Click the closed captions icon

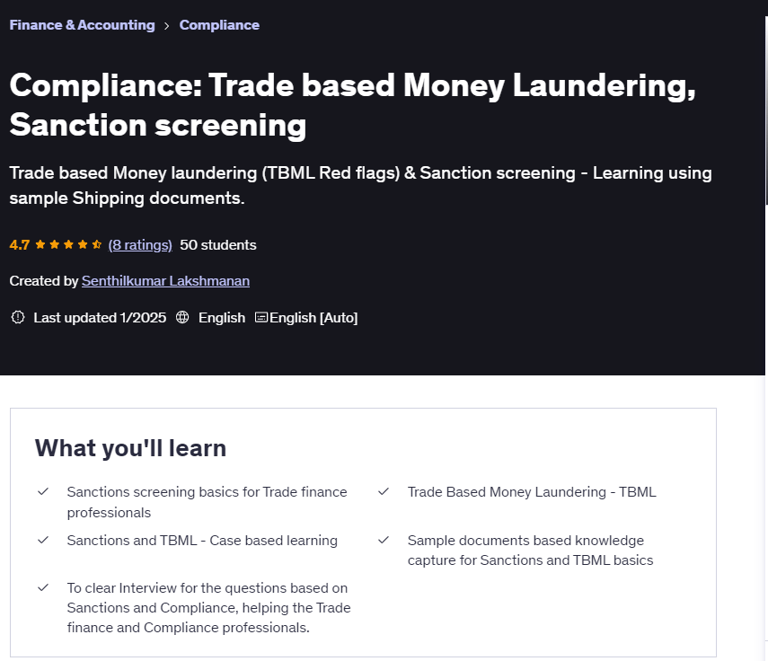pos(261,317)
